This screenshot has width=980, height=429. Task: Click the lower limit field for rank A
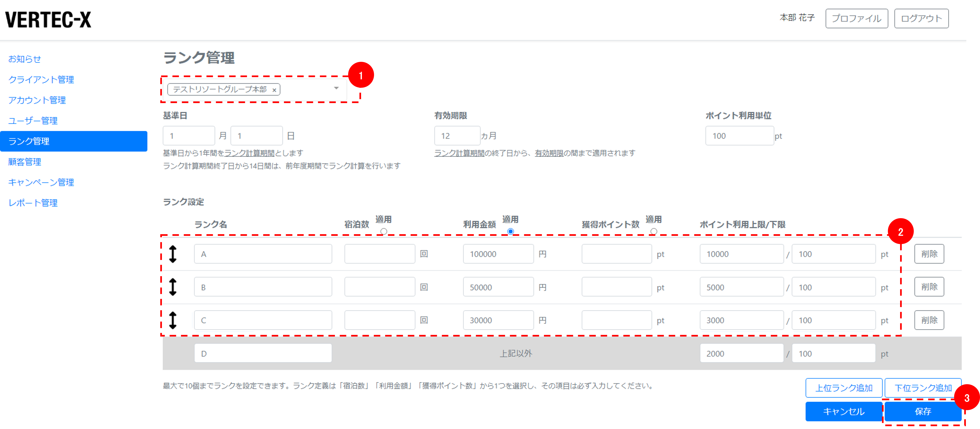click(x=834, y=254)
